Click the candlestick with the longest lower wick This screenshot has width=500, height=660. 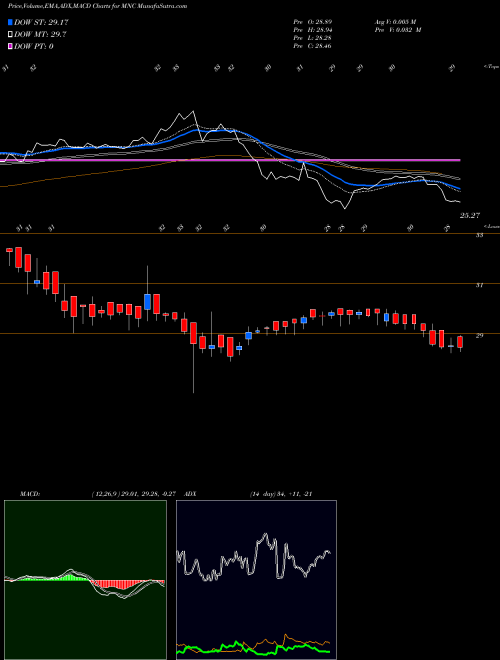[194, 333]
